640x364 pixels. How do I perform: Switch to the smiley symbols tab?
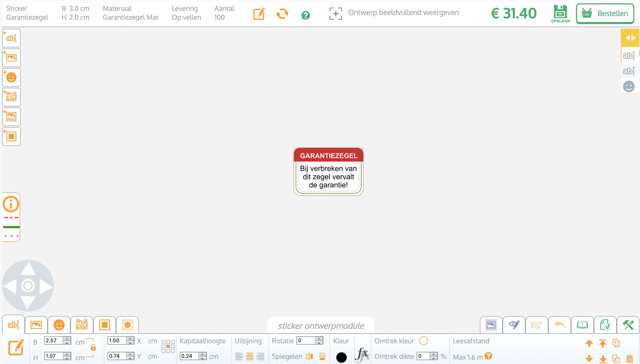pyautogui.click(x=59, y=325)
